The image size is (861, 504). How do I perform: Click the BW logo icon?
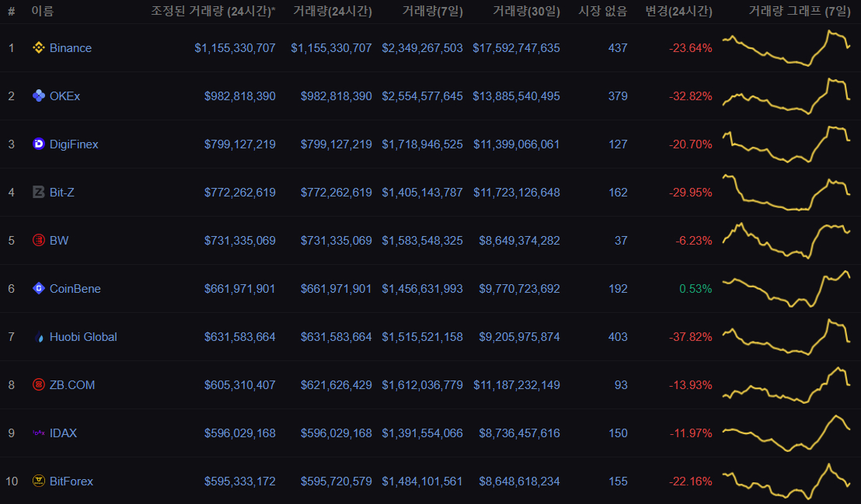pos(38,240)
